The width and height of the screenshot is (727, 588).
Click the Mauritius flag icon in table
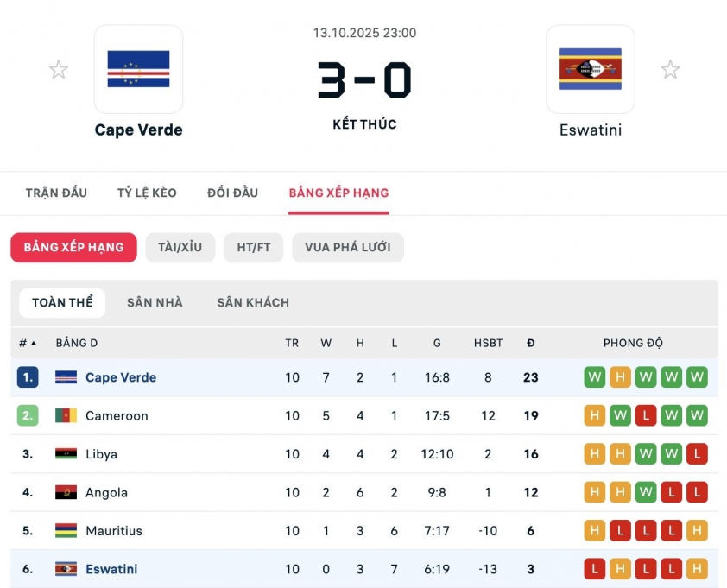(x=66, y=530)
